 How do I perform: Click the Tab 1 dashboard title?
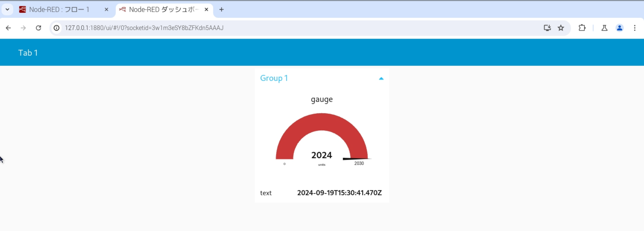(28, 53)
